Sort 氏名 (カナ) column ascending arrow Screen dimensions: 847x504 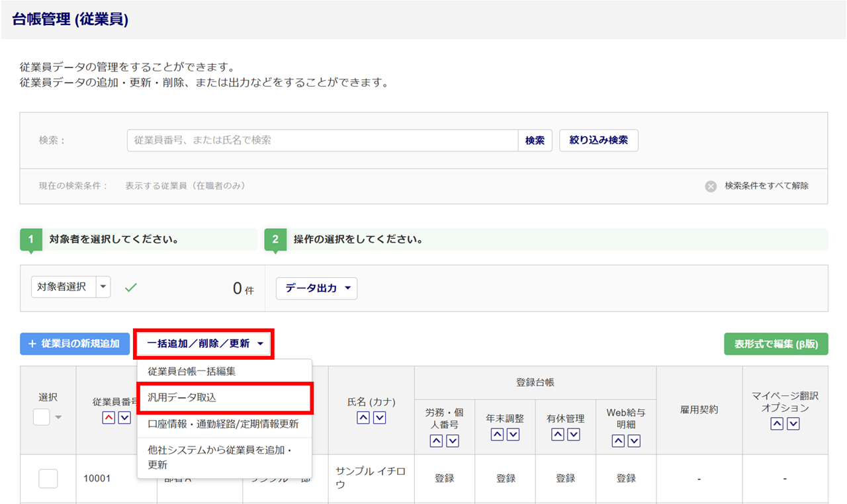[363, 418]
